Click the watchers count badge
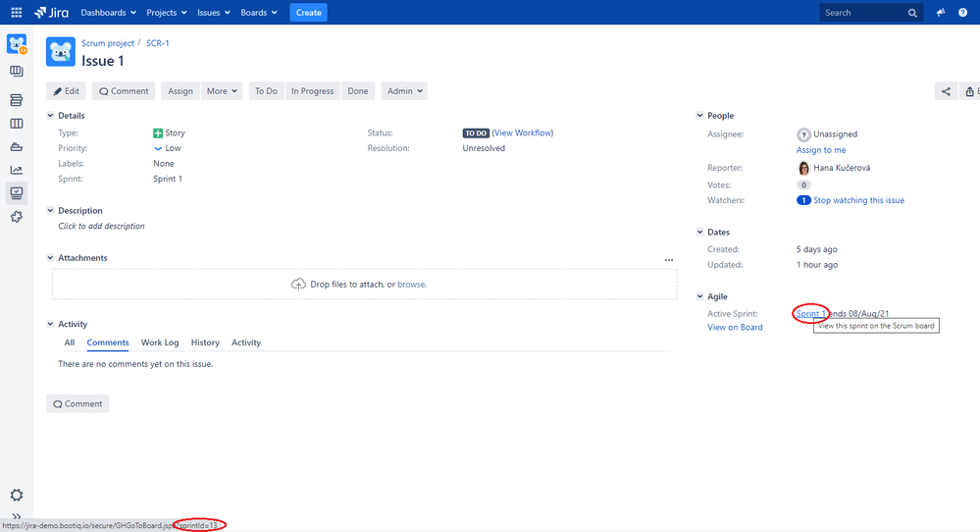Image resolution: width=980 pixels, height=532 pixels. pos(803,200)
